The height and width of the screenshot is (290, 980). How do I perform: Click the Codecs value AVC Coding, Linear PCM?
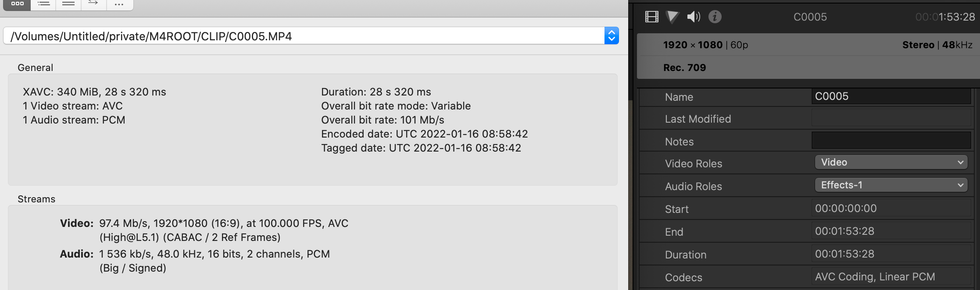(875, 277)
